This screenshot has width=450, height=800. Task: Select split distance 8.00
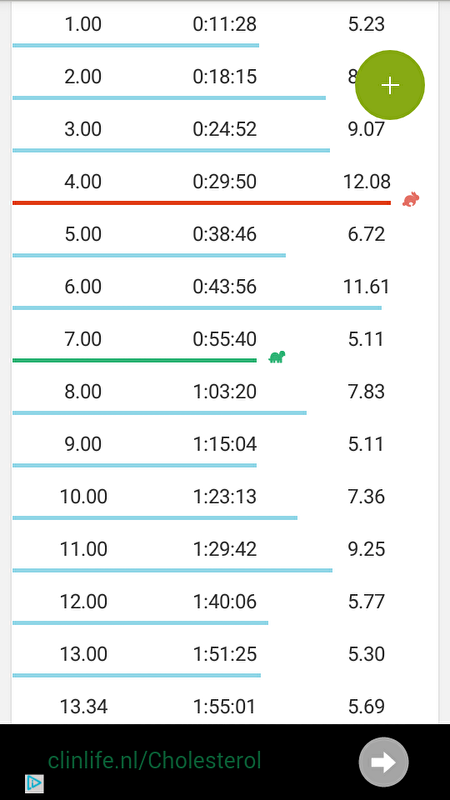83,392
